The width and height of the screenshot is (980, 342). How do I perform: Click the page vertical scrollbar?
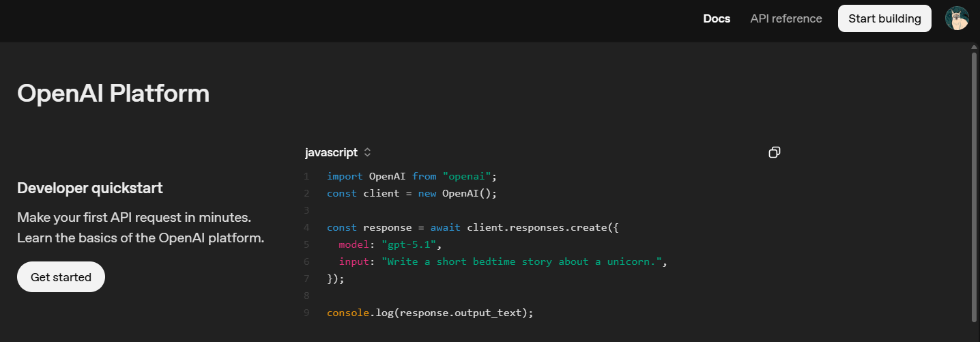click(x=974, y=186)
